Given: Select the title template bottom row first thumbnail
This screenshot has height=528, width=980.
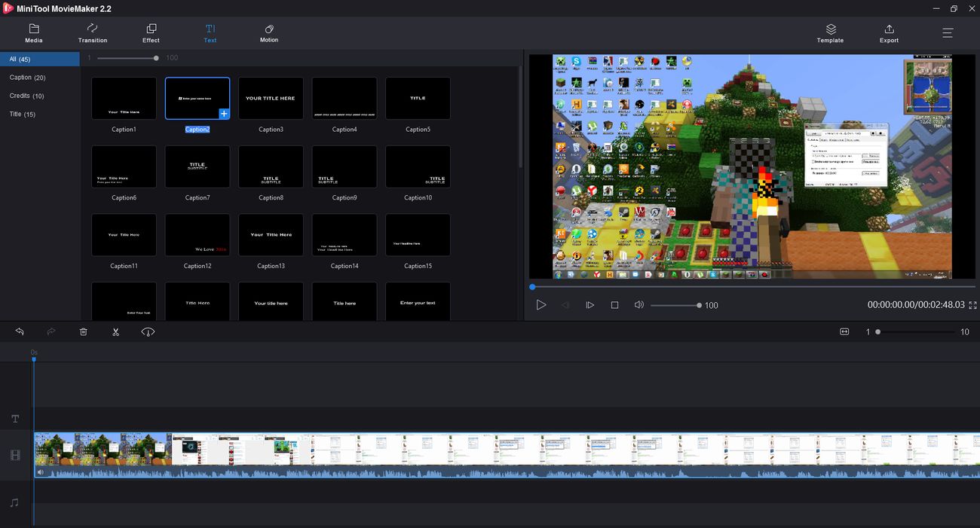Looking at the screenshot, I should click(124, 301).
